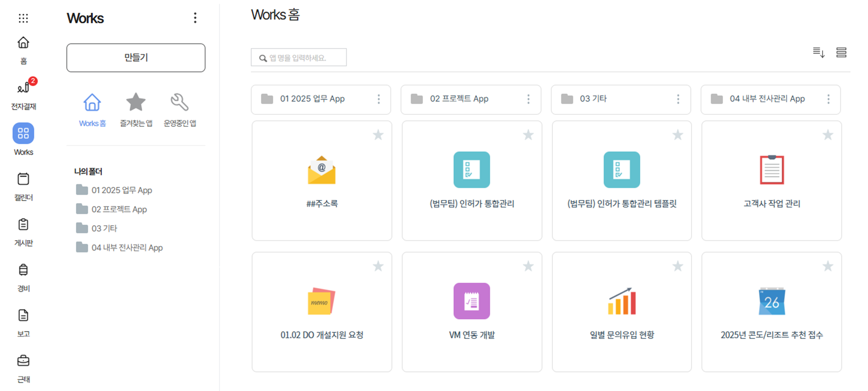Image resolution: width=868 pixels, height=391 pixels.
Task: Open 02 프로젝트 App in 나의 폴더 list
Action: [119, 209]
